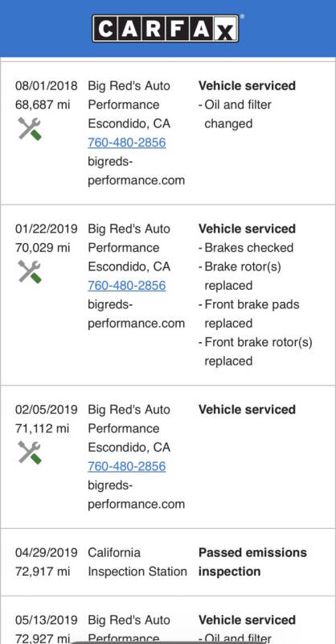Click the 'Vehicle serviced' heading for 08/01/2018
The width and height of the screenshot is (336, 644).
pyautogui.click(x=247, y=86)
